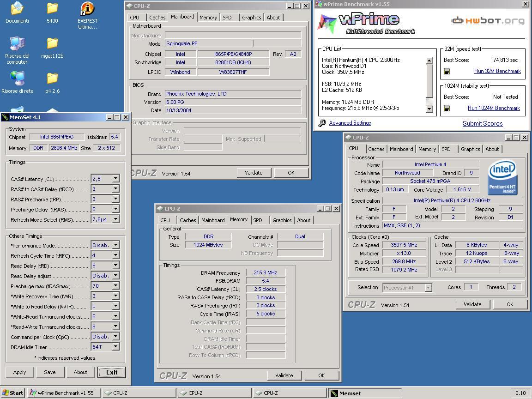Click the hwbot.org logo in wPrime
This screenshot has width=532, height=399.
(488, 21)
